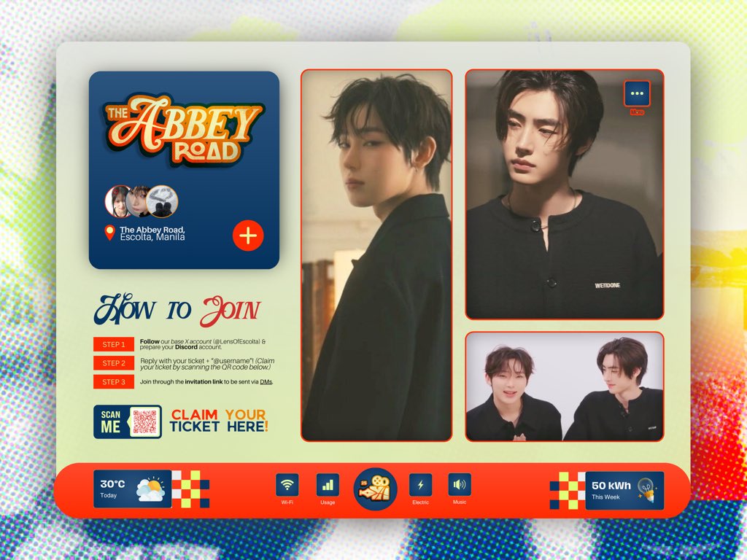
Task: Open the 30°C Today weather widget
Action: [x=133, y=489]
